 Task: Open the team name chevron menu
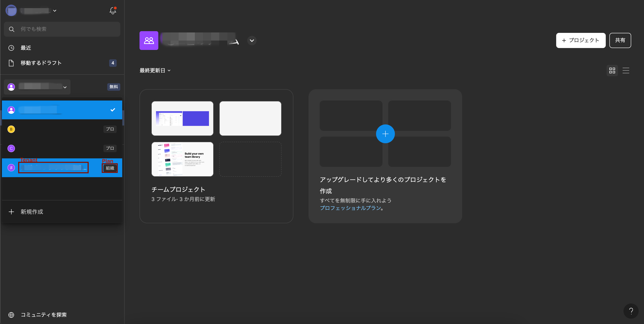point(252,41)
